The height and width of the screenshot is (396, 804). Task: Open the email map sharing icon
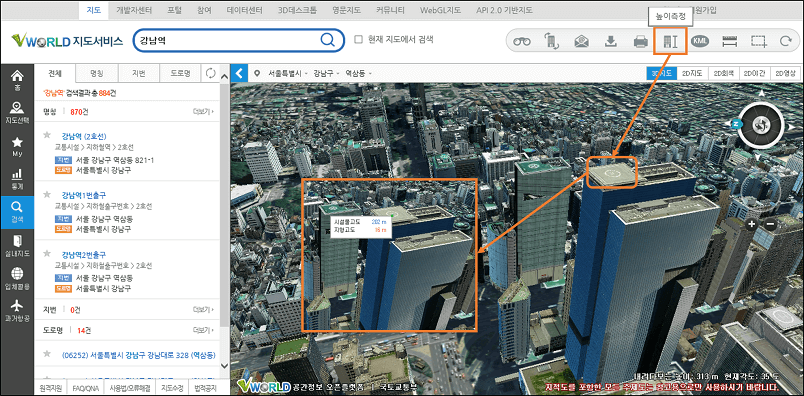coord(581,41)
